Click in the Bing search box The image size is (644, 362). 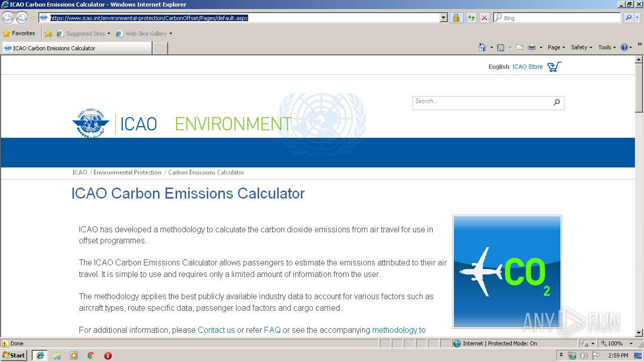(557, 18)
